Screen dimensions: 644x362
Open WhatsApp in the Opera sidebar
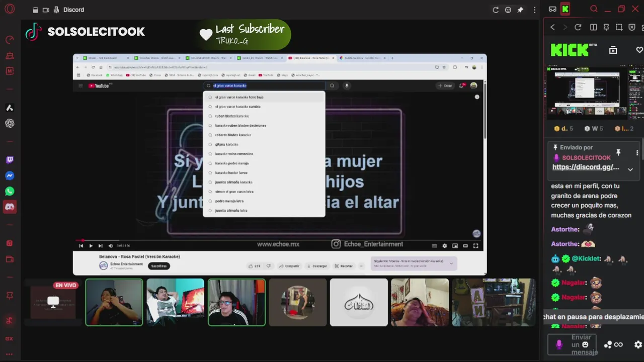tap(10, 192)
